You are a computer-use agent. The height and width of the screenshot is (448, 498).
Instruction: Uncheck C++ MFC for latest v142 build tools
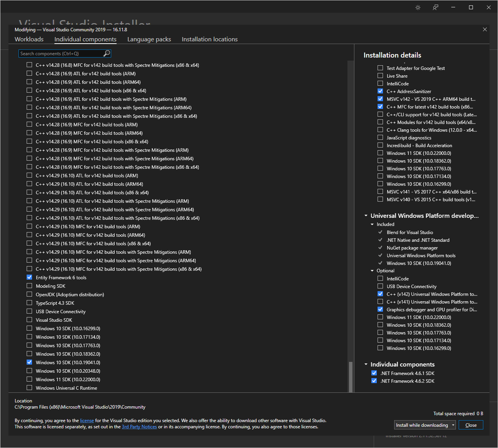click(x=380, y=107)
